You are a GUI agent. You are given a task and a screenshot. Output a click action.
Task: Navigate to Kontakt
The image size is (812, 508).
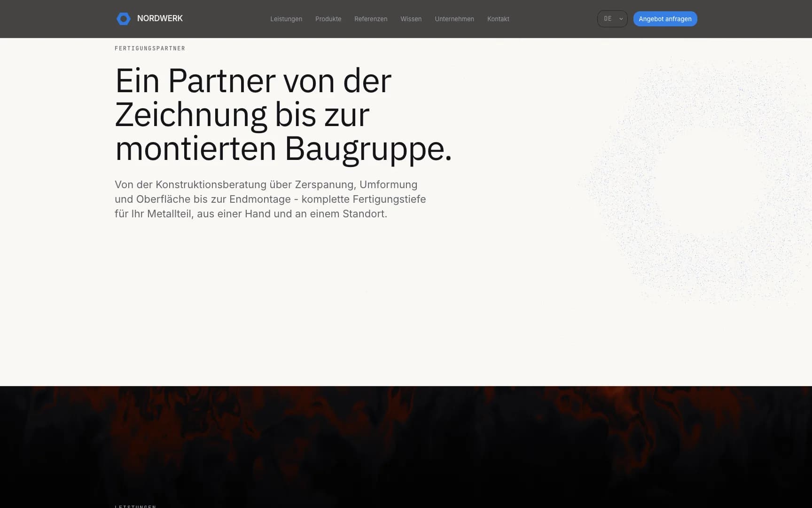[498, 19]
